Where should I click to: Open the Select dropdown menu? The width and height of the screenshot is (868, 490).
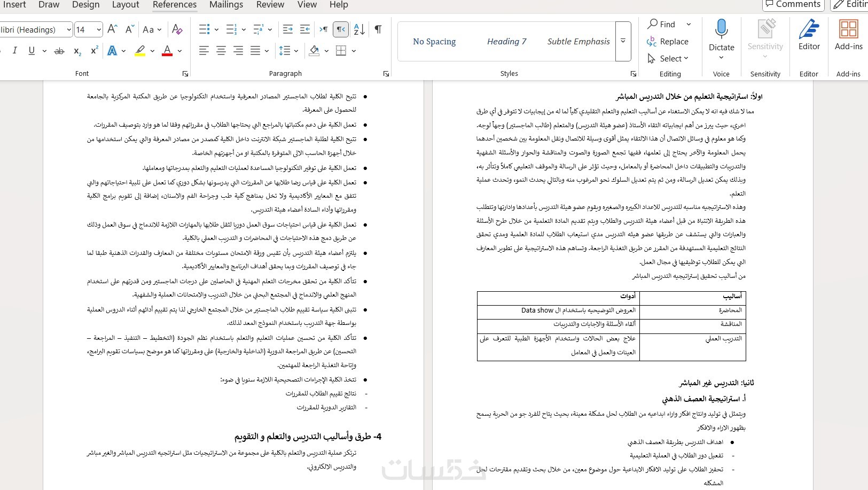668,58
